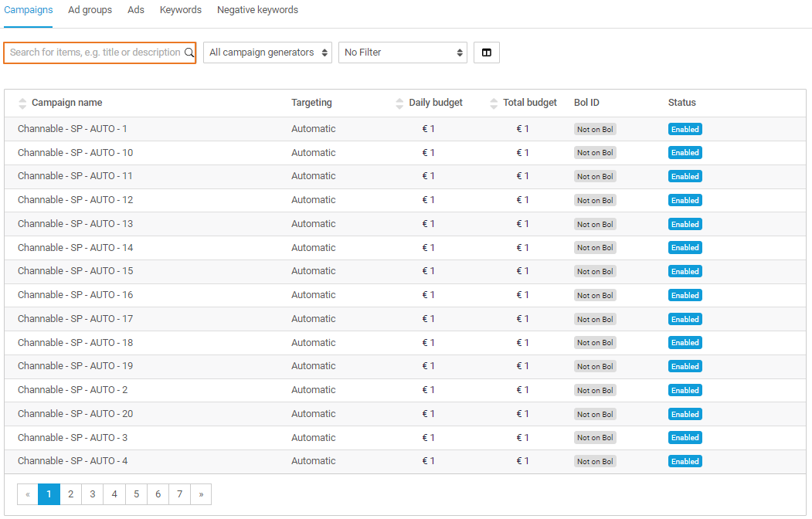Image resolution: width=812 pixels, height=519 pixels.
Task: Focus the search for items field
Action: tap(94, 53)
